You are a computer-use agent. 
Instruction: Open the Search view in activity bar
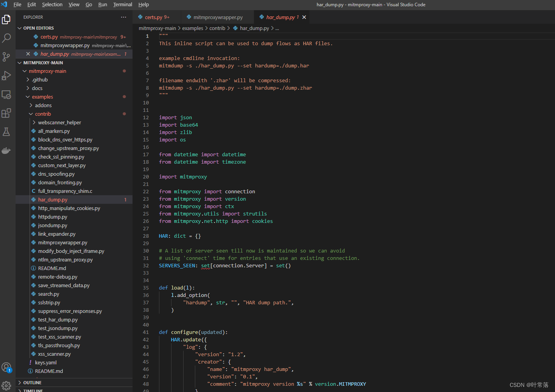(6, 38)
